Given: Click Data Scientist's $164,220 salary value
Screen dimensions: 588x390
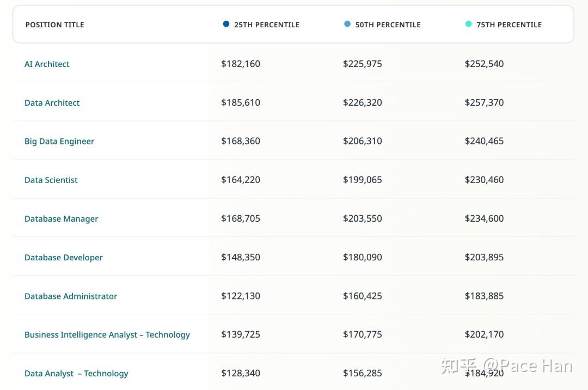Looking at the screenshot, I should [241, 180].
